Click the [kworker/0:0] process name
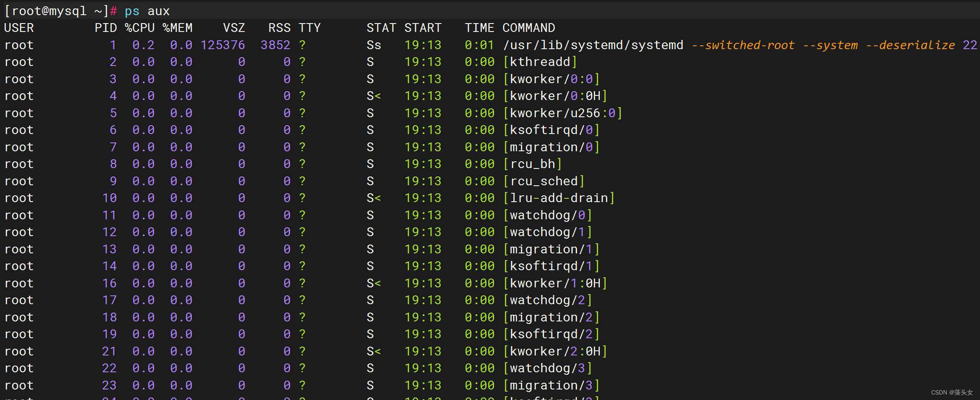The height and width of the screenshot is (400, 980). tap(552, 79)
